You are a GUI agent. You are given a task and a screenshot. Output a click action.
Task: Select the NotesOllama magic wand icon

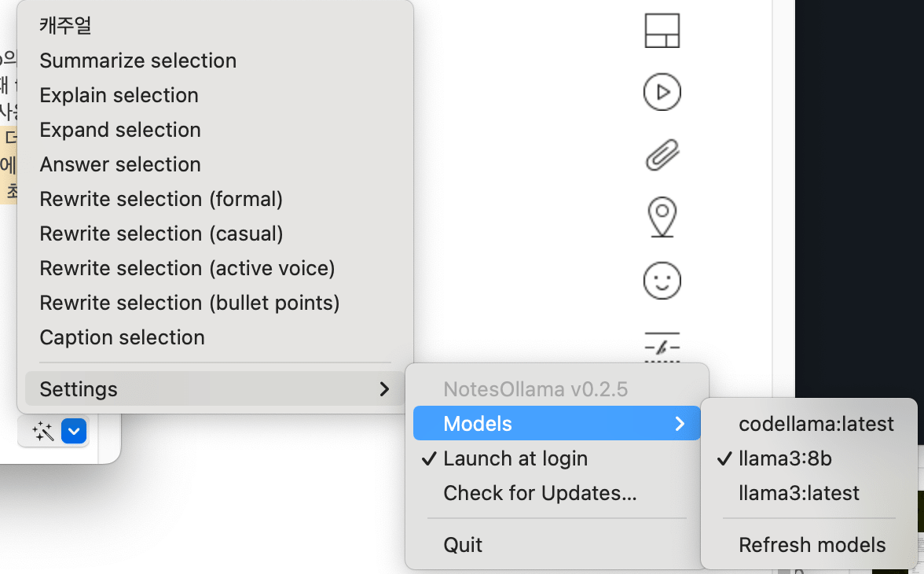pyautogui.click(x=42, y=431)
